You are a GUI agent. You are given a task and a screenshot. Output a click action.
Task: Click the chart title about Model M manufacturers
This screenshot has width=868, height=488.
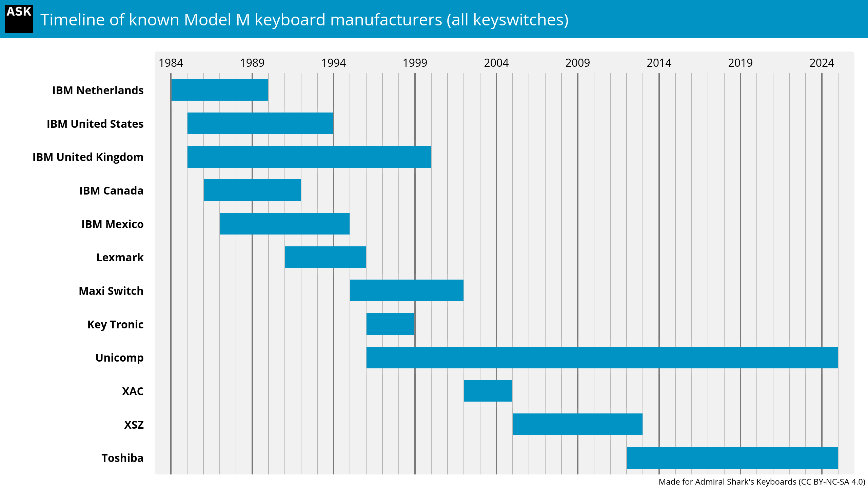click(x=304, y=20)
